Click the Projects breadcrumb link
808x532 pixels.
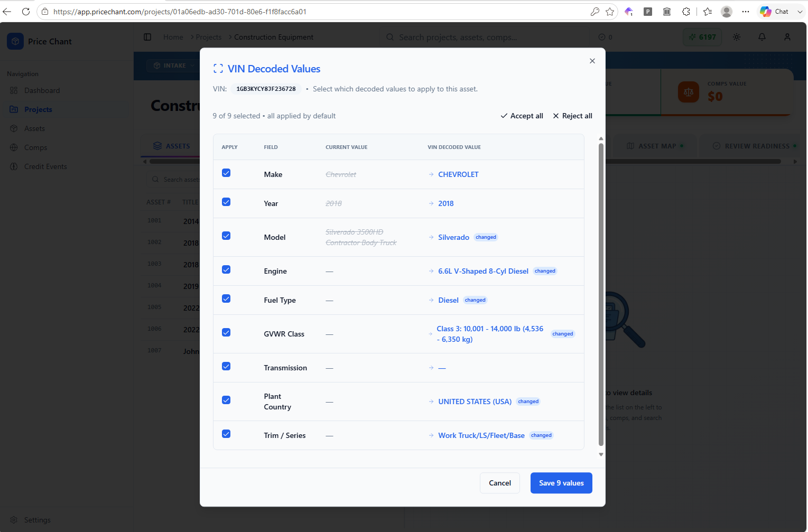pos(209,37)
